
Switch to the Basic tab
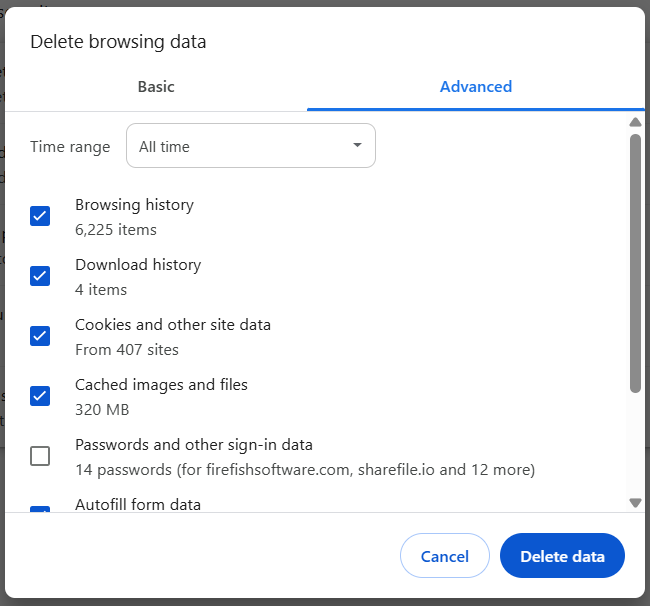(156, 87)
